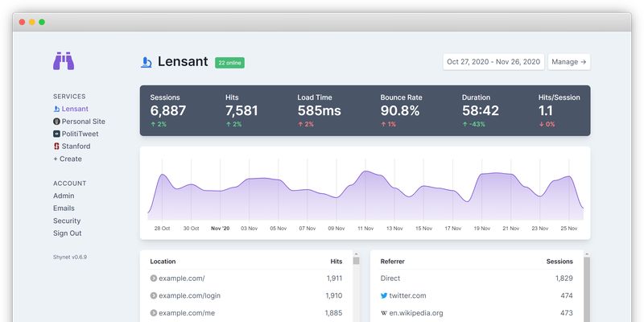Create a new service

tap(68, 159)
